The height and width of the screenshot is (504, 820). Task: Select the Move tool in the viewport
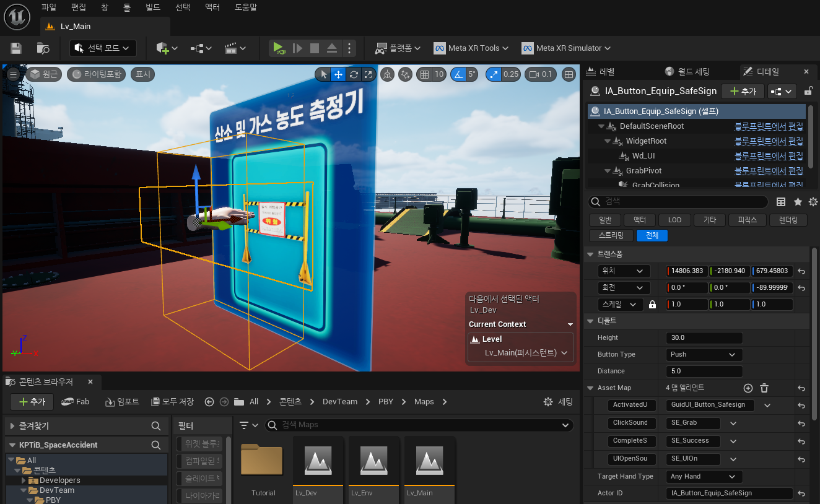(x=338, y=74)
